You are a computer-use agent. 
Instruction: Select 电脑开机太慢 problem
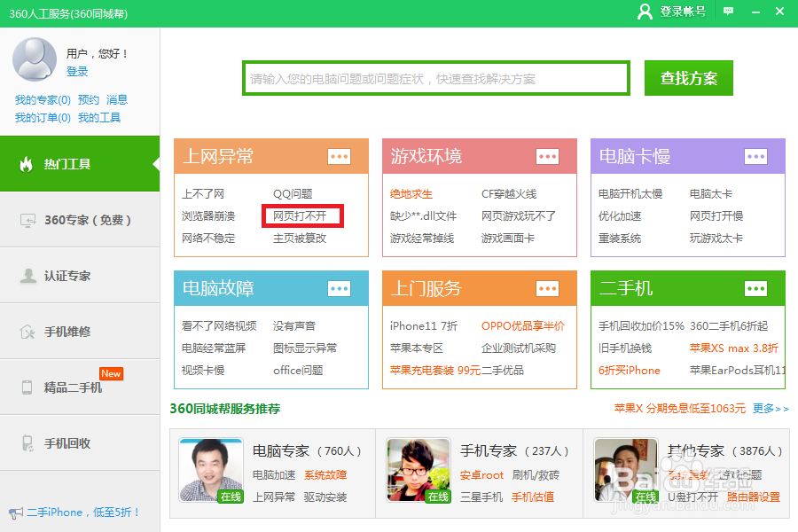[x=630, y=194]
